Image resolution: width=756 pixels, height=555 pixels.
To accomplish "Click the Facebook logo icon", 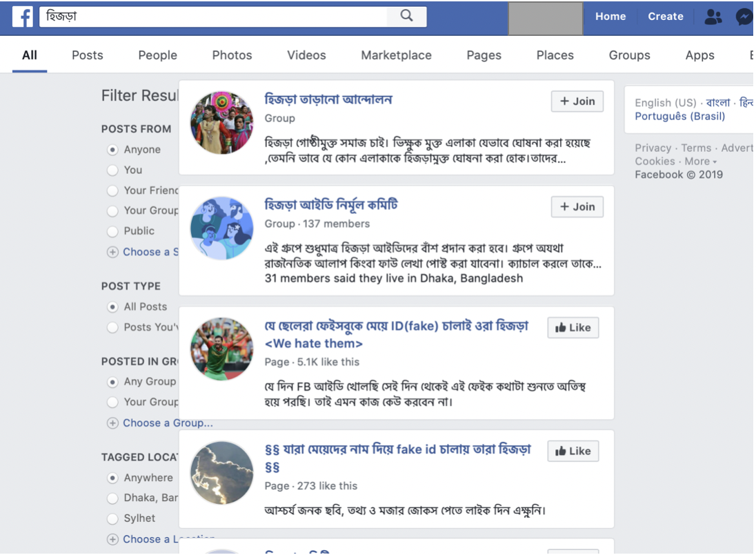I will coord(22,17).
